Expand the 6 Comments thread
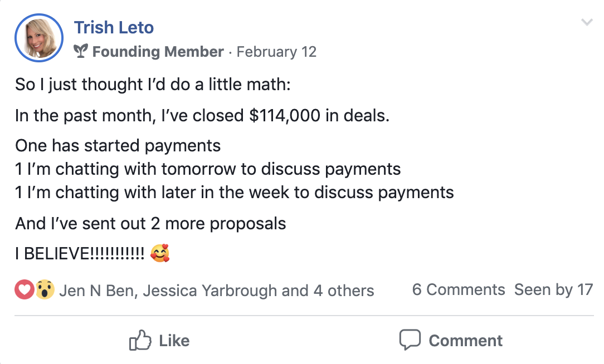 tap(459, 290)
